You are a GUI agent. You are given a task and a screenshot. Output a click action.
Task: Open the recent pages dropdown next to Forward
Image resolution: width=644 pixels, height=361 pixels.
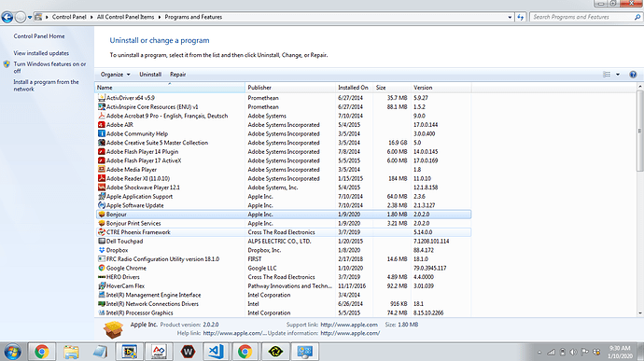(30, 17)
